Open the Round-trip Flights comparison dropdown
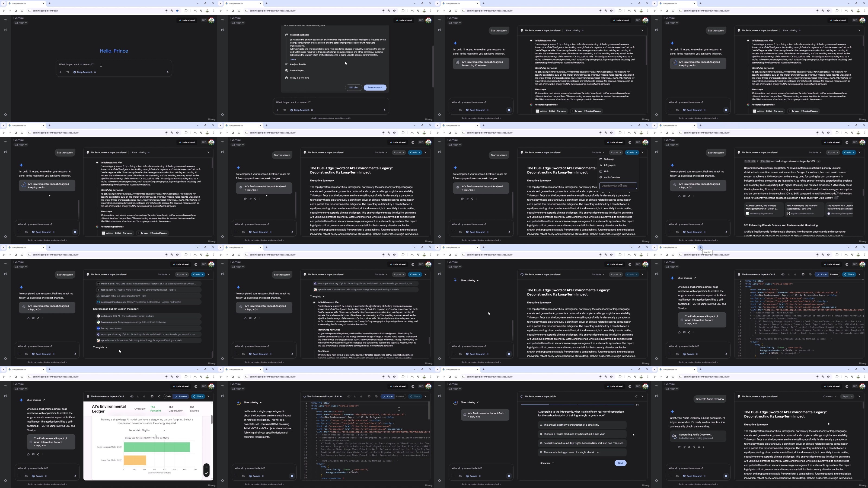868x488 pixels. click(147, 430)
